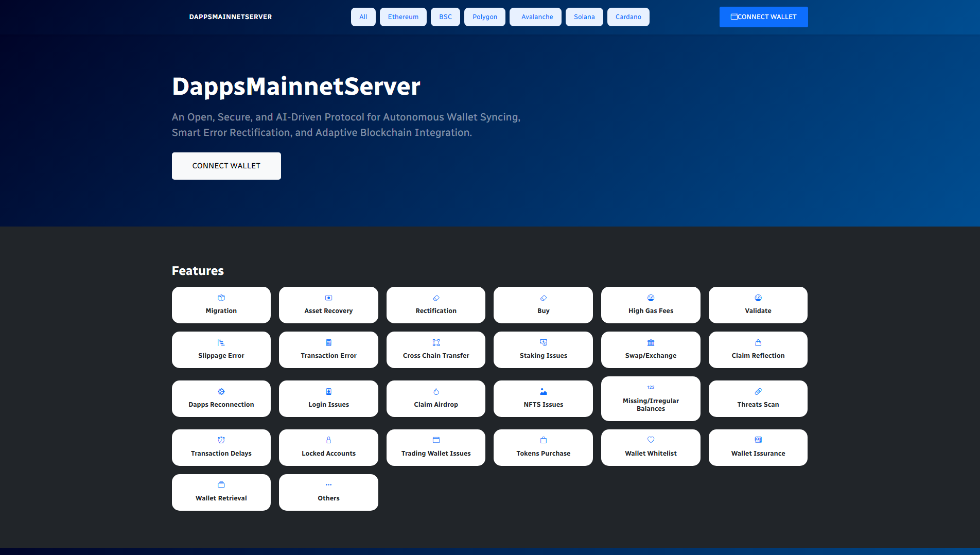Click the Staking Issues icon
Screen dimensions: 980x555
click(544, 342)
